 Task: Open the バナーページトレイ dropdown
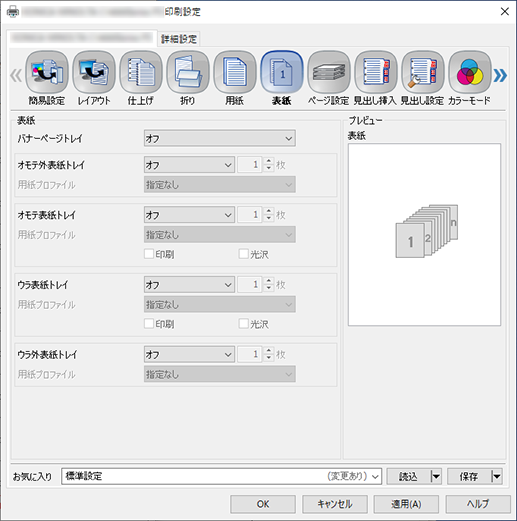tap(220, 138)
